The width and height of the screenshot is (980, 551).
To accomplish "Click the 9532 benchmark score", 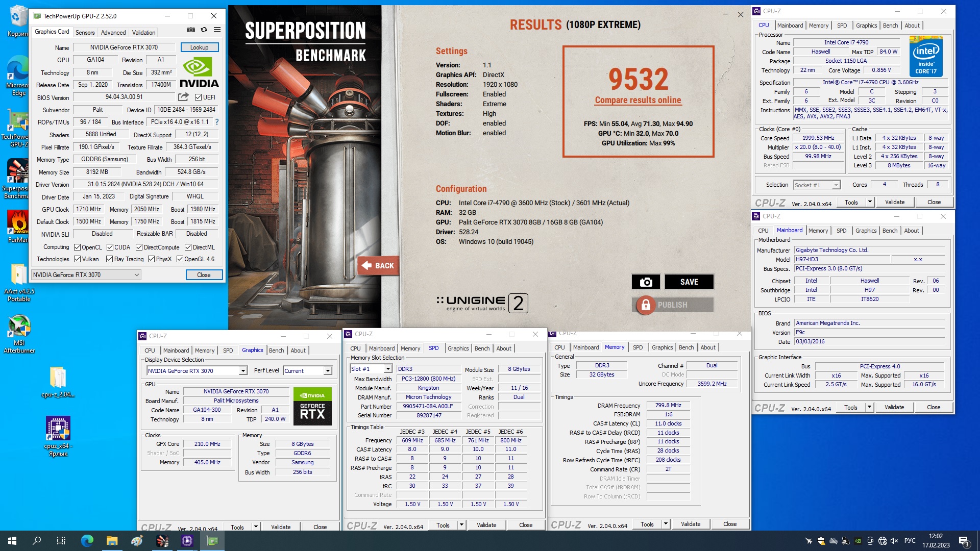I will coord(638,79).
